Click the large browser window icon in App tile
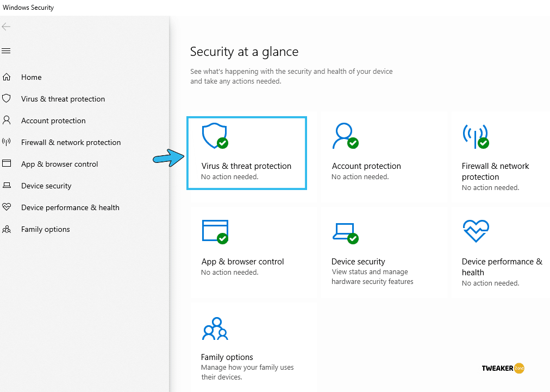This screenshot has width=550, height=392. pos(215,231)
